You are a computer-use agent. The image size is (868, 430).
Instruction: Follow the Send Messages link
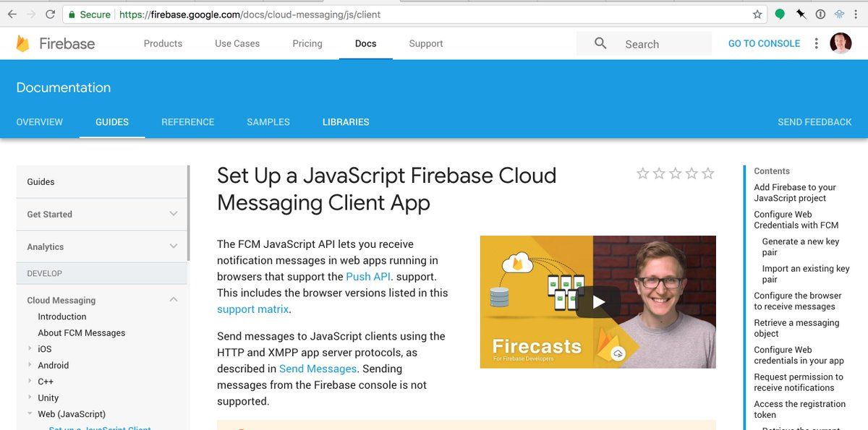[318, 369]
